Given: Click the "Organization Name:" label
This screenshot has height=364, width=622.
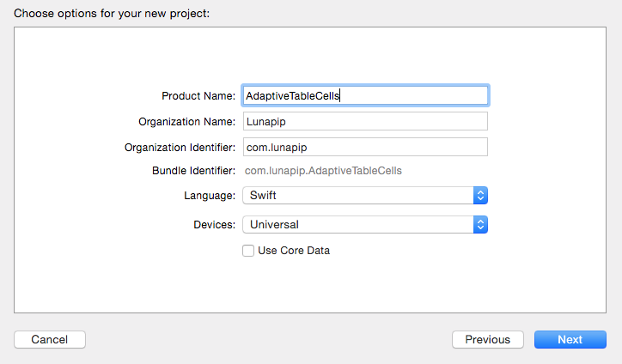Looking at the screenshot, I should pos(186,122).
